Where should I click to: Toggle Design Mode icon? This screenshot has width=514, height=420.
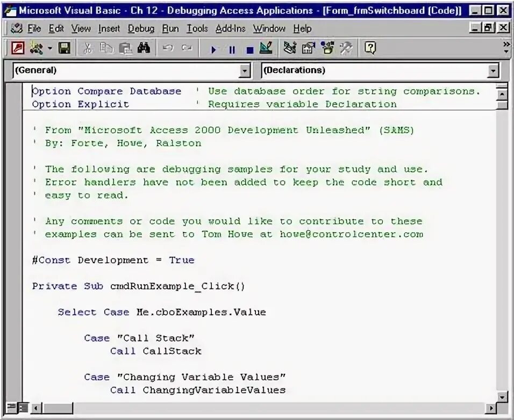[x=266, y=48]
